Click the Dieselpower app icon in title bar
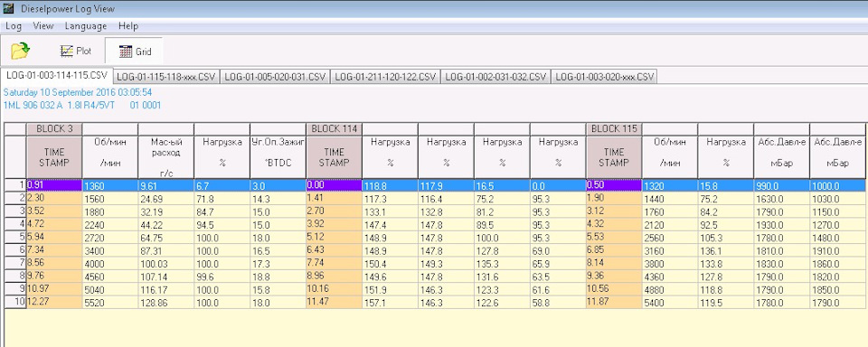This screenshot has height=347, width=868. click(x=8, y=8)
